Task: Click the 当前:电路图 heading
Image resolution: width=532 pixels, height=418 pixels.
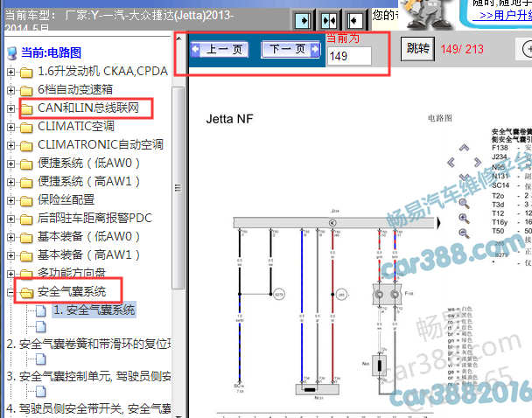Action: coord(52,52)
